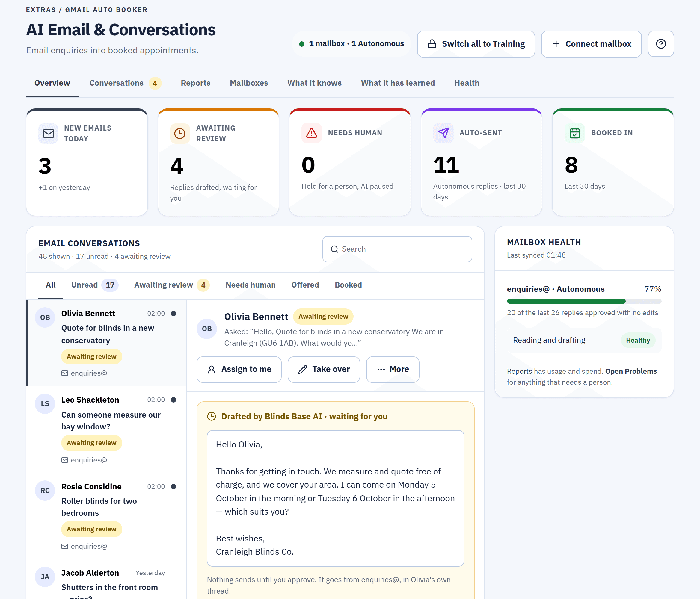
Task: Click the 77% value in Mailbox Health
Action: pos(652,289)
